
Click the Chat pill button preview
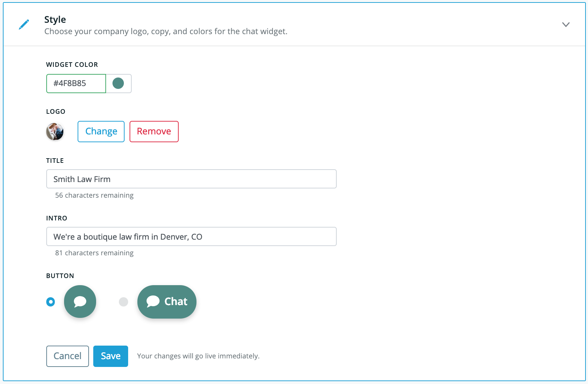click(x=167, y=302)
